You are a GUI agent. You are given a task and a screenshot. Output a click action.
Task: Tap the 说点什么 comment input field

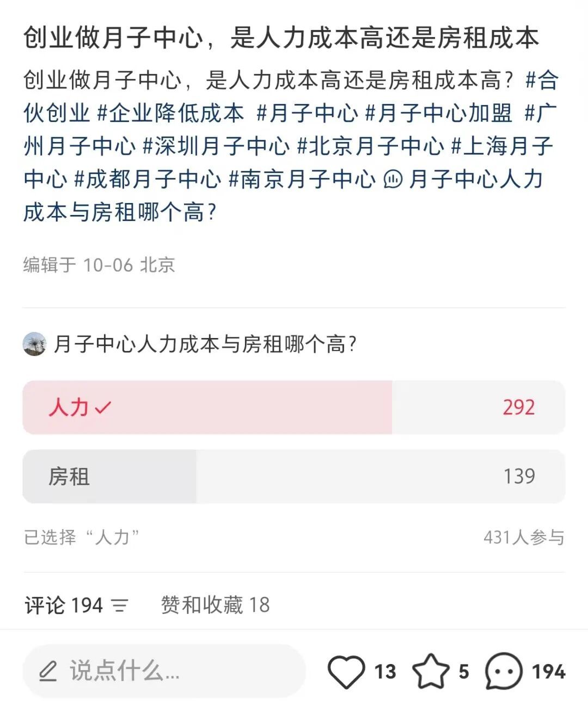point(163,672)
